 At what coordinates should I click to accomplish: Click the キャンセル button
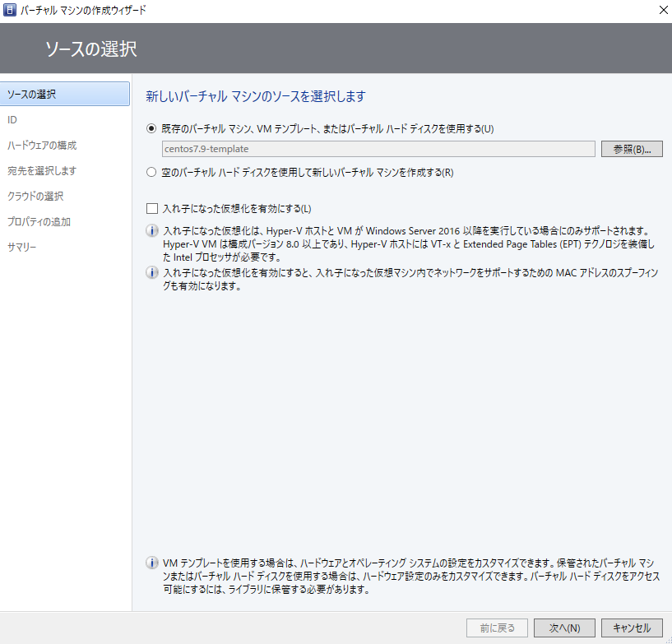(x=632, y=628)
